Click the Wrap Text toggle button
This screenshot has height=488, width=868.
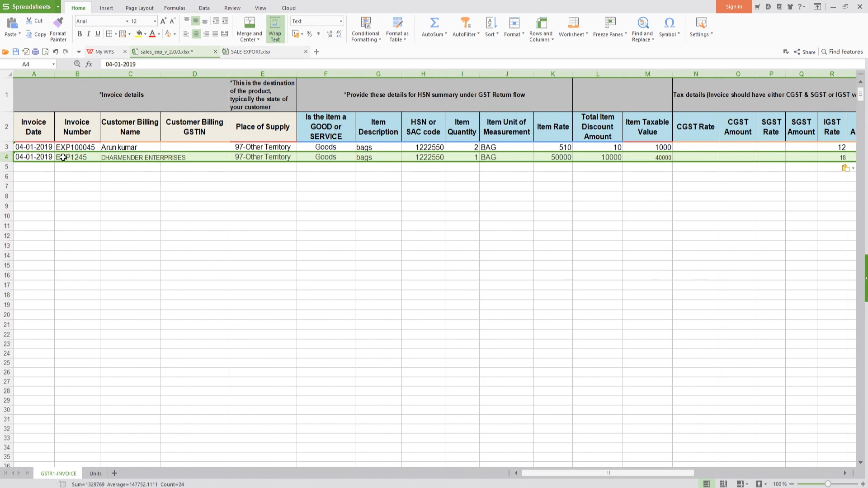[x=275, y=28]
